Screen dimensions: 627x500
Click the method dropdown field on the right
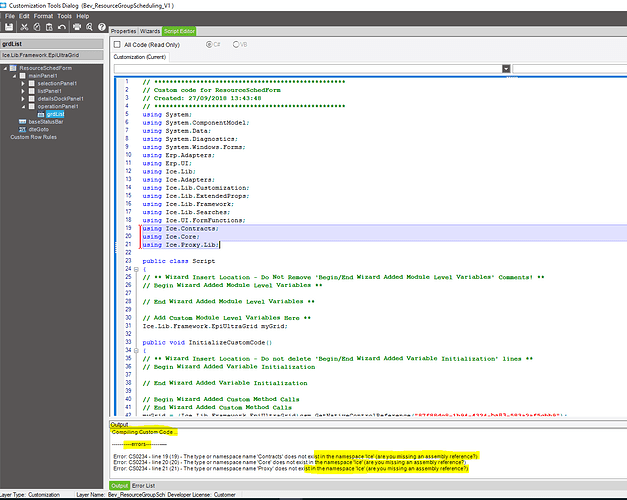[569, 69]
